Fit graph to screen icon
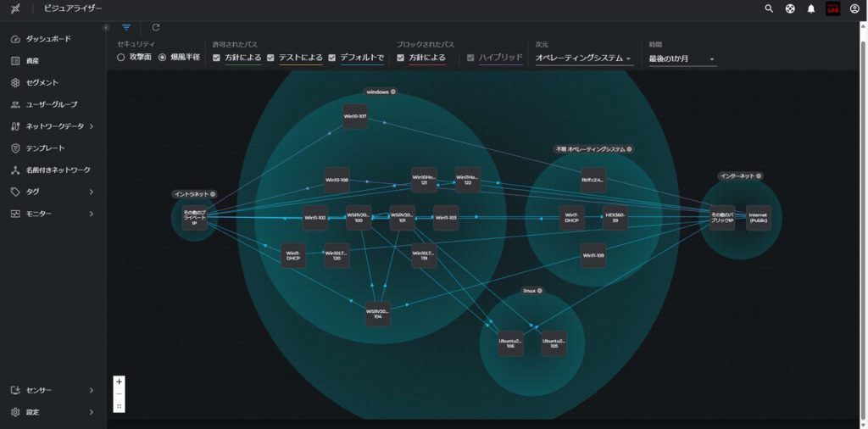This screenshot has height=429, width=868. [119, 406]
